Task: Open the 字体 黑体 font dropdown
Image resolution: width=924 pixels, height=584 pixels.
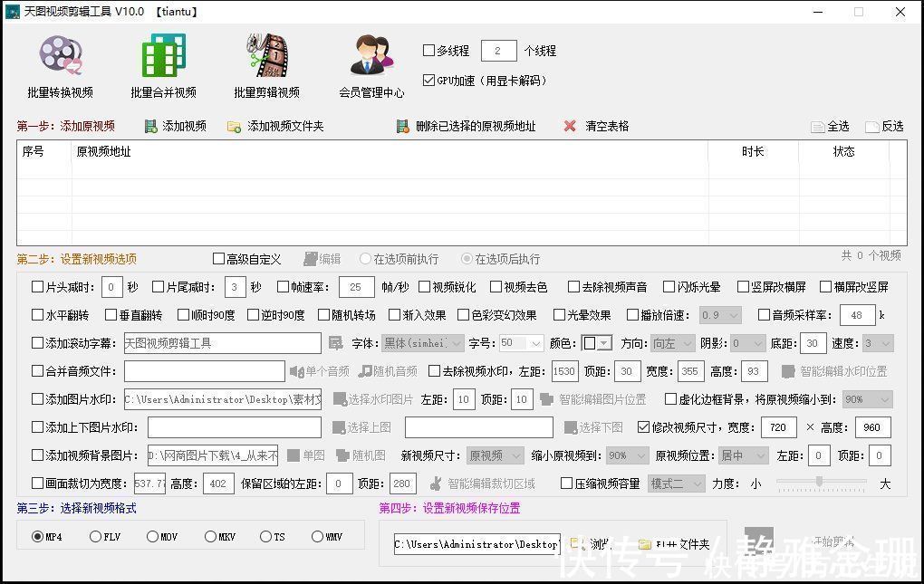Action: click(422, 343)
